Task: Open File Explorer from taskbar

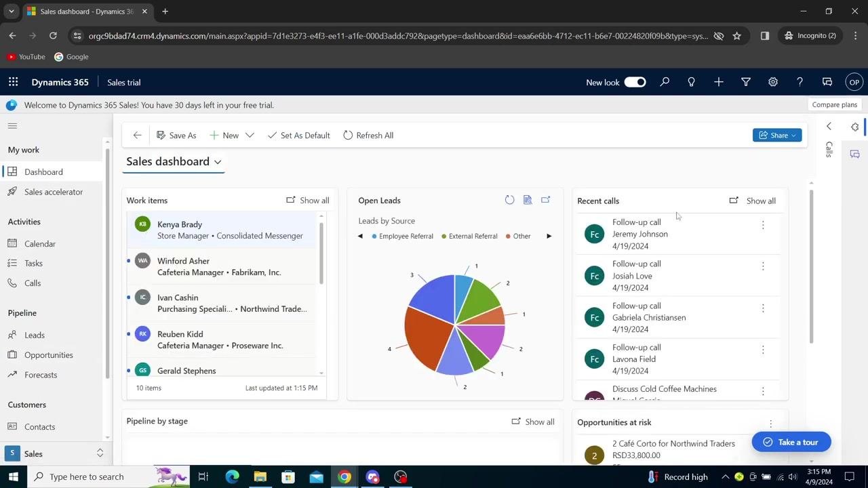Action: coord(260,476)
